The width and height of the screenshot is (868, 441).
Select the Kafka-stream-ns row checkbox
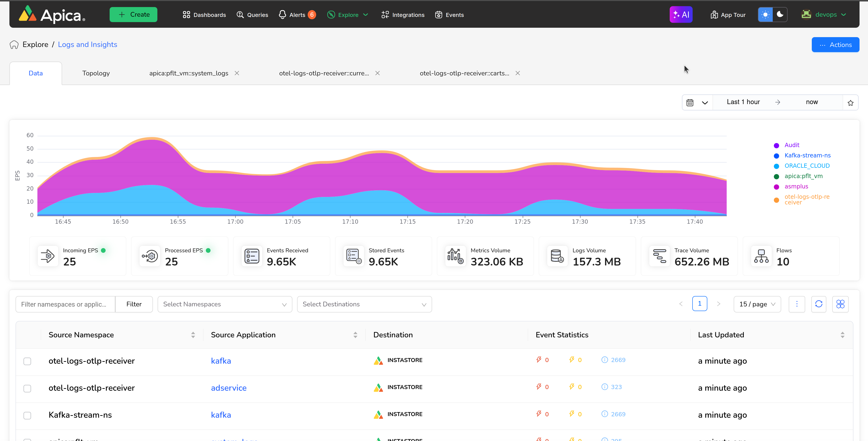coord(27,415)
